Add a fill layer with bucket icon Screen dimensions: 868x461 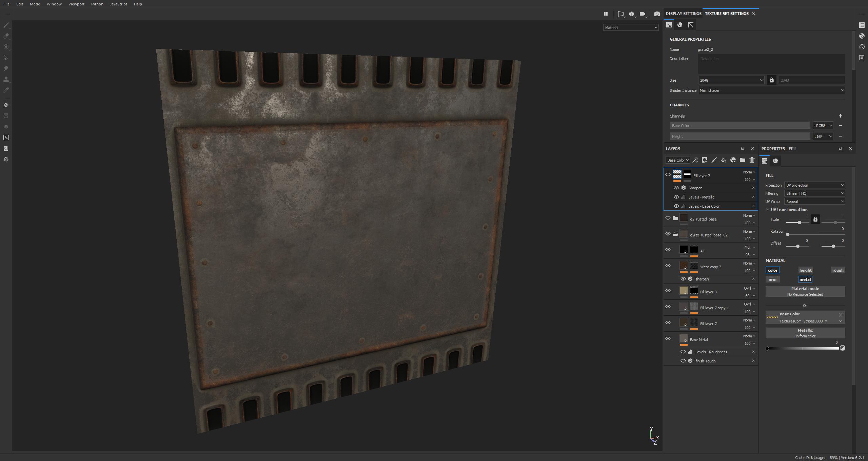(724, 160)
